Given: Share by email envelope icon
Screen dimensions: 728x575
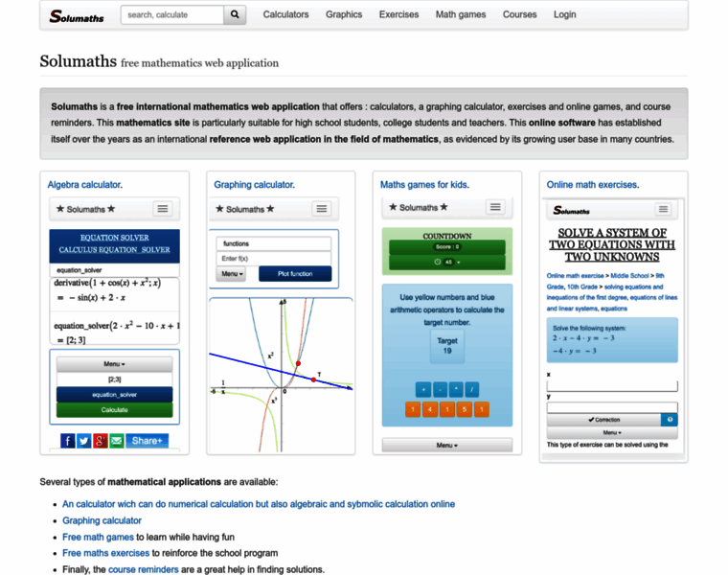Looking at the screenshot, I should click(x=117, y=441).
